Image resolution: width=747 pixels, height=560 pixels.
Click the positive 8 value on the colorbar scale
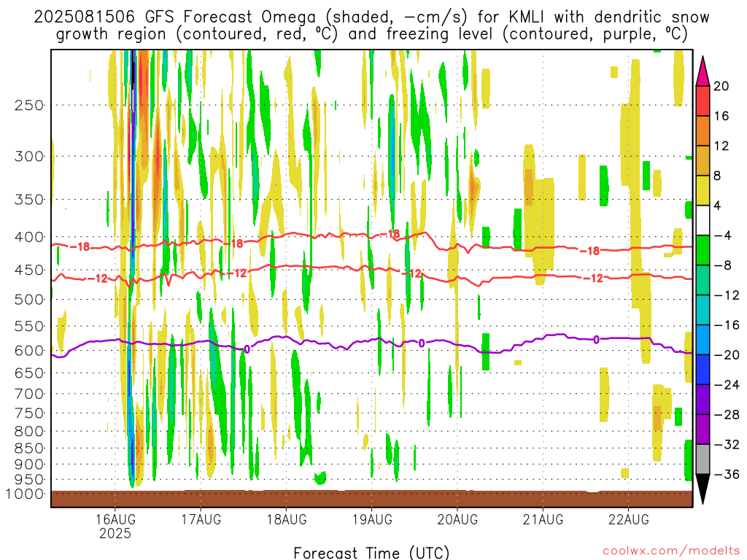[x=718, y=176]
